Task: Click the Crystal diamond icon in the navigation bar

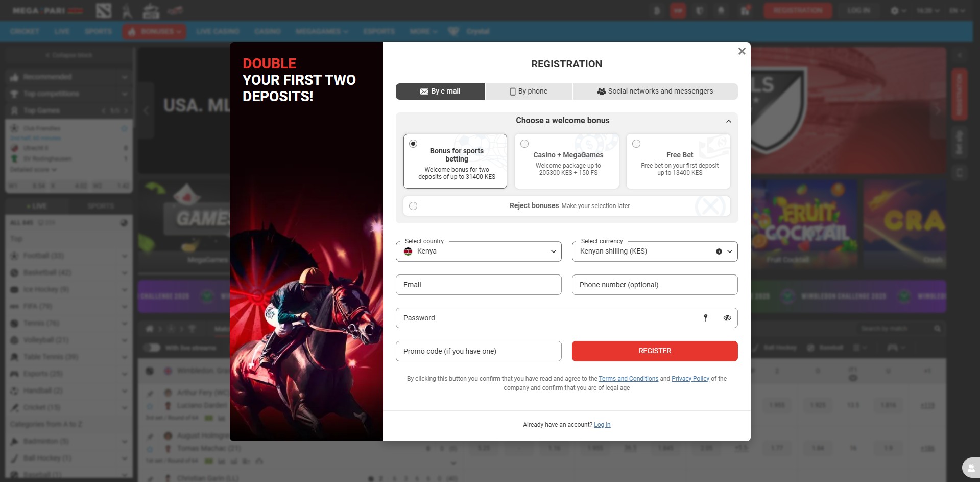Action: (454, 31)
